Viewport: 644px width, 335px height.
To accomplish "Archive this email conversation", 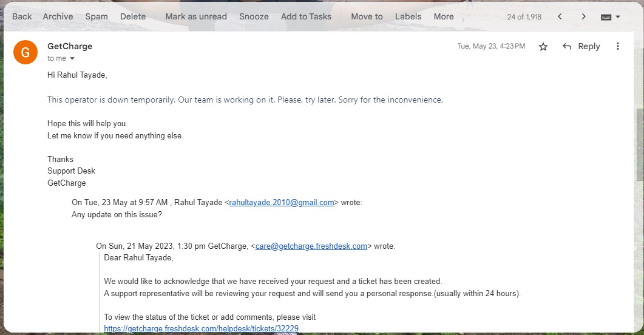I will (x=58, y=16).
